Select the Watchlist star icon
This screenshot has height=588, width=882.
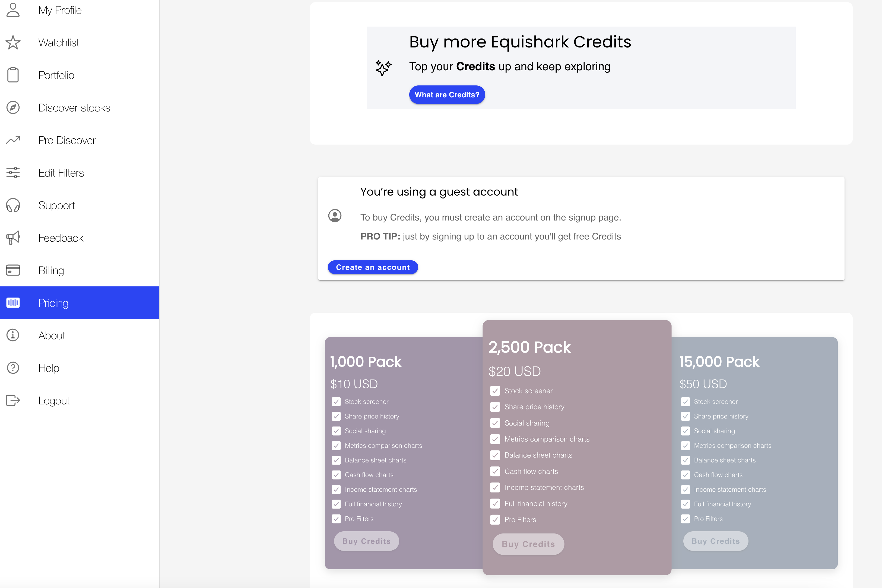[13, 42]
